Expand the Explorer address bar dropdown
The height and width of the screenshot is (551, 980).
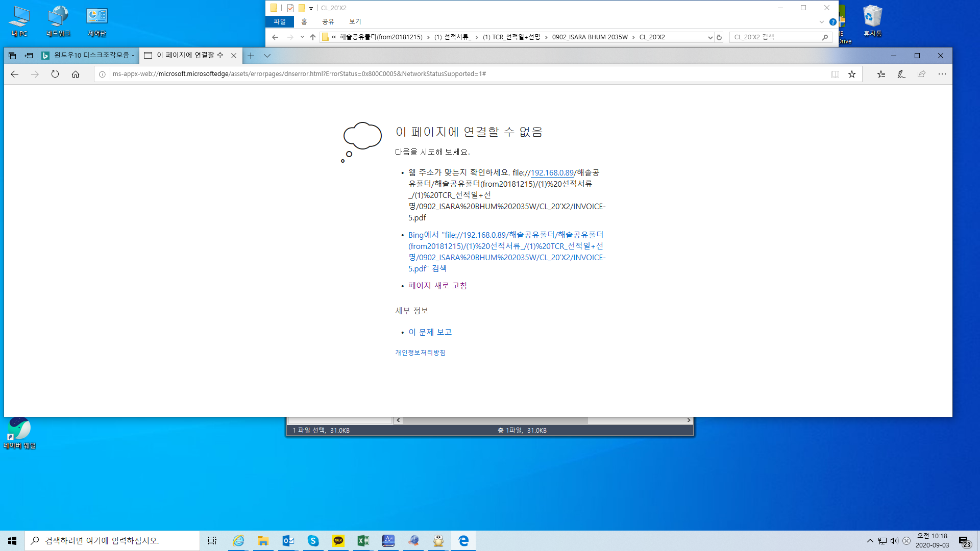tap(710, 37)
